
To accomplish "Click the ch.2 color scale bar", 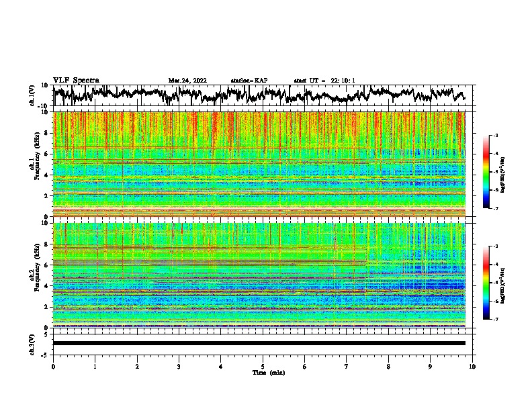I will coord(486,283).
